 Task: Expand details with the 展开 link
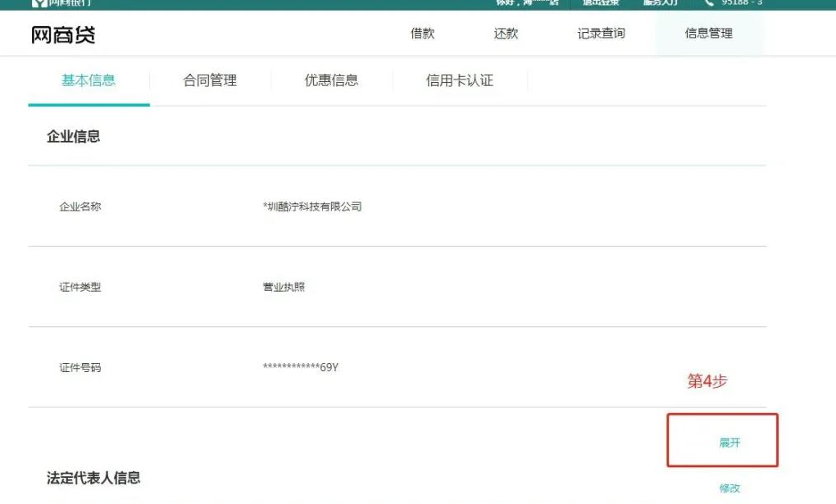[730, 443]
